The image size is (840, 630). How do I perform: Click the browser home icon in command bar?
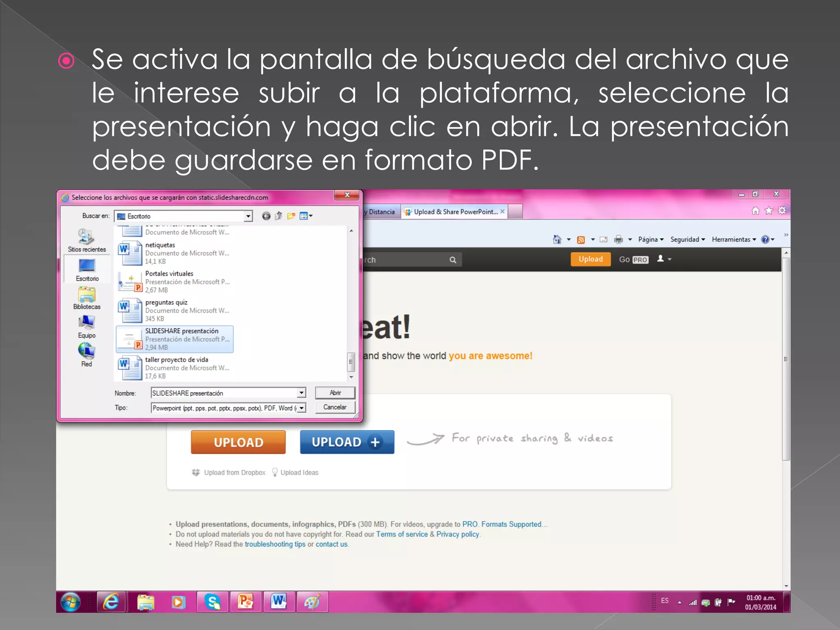(x=557, y=240)
